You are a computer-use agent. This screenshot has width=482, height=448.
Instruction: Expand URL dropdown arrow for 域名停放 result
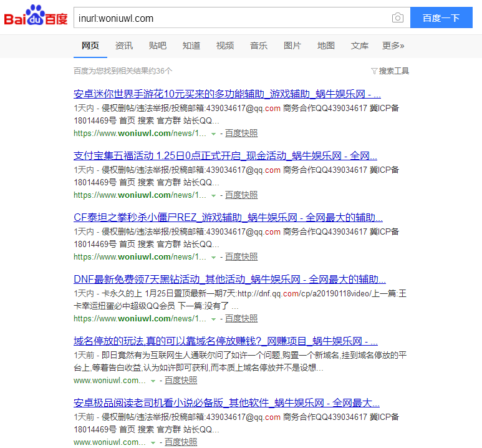tap(153, 381)
